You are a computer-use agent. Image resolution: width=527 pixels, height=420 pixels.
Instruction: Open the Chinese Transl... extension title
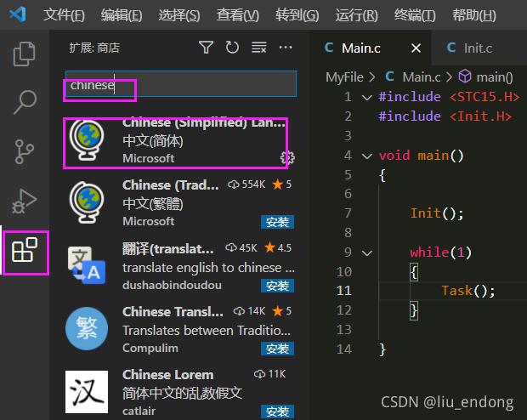(173, 312)
